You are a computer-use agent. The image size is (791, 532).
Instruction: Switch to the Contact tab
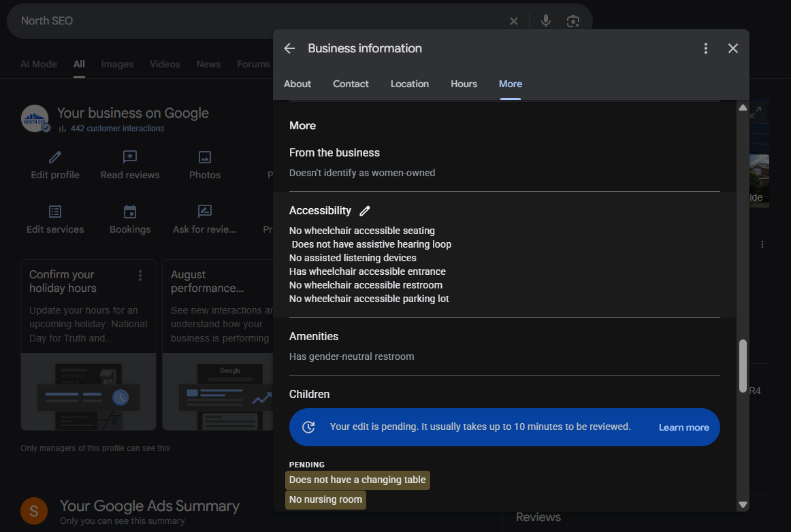[x=351, y=84]
